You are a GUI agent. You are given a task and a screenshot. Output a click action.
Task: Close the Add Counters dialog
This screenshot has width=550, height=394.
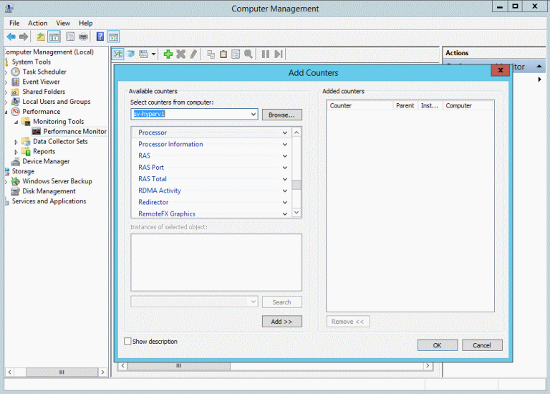(x=501, y=71)
